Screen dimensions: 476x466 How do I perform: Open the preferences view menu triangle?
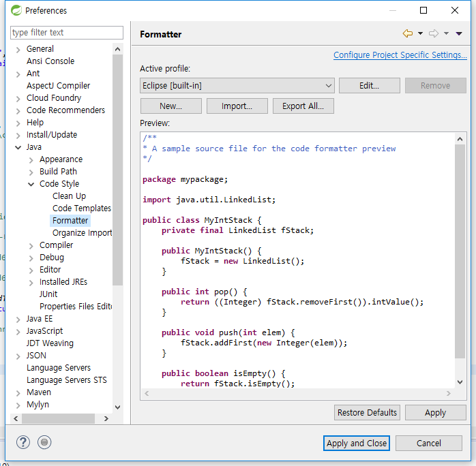tap(459, 33)
